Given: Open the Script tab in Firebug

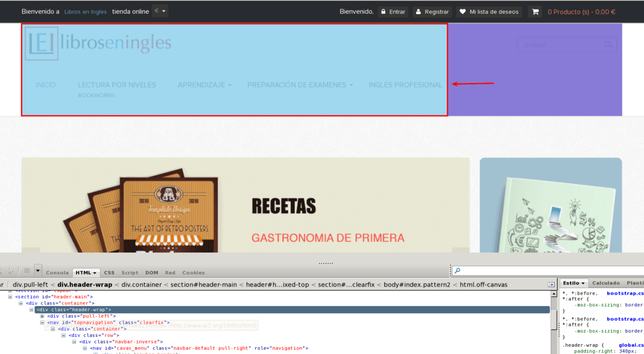Looking at the screenshot, I should 130,273.
